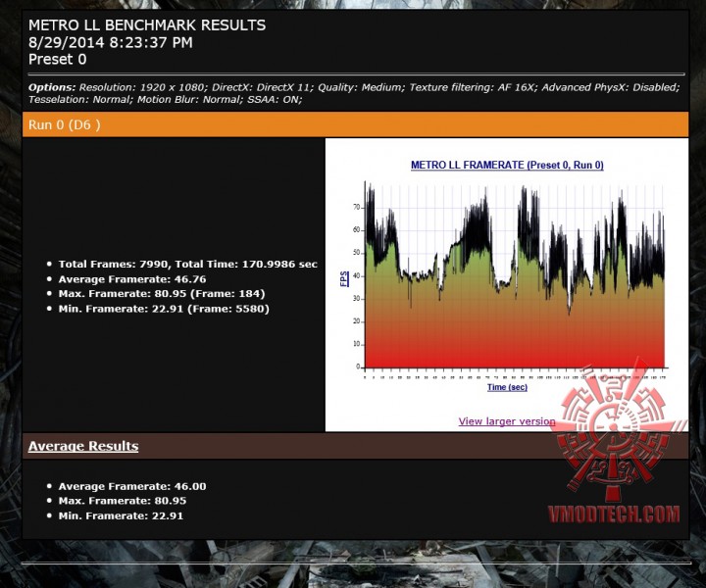The width and height of the screenshot is (706, 588).
Task: Open the View larger version link
Action: click(x=507, y=421)
